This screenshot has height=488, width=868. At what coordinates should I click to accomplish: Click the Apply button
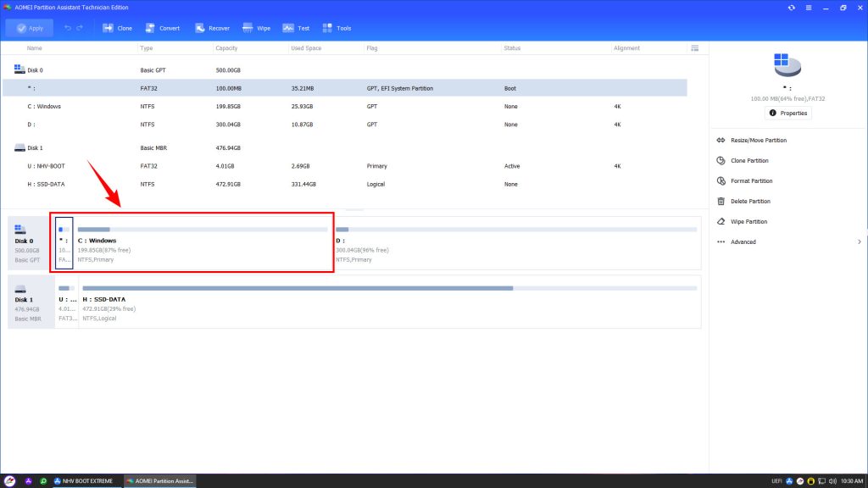(x=30, y=28)
